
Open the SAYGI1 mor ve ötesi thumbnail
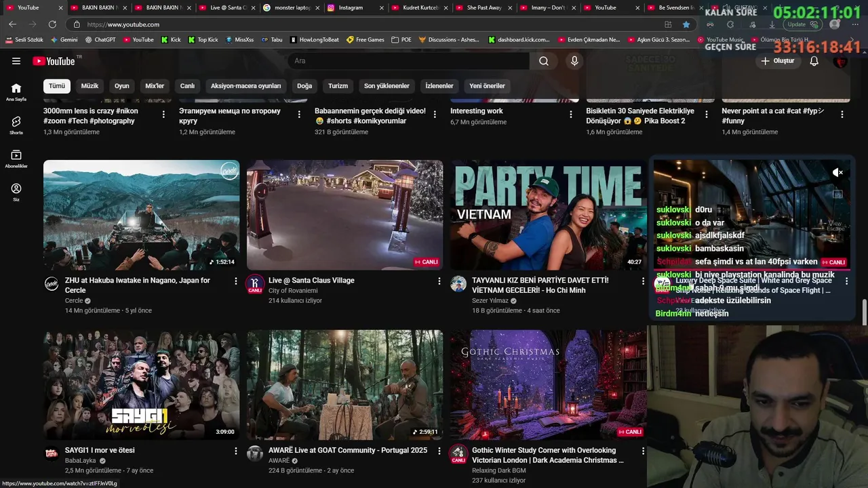141,385
